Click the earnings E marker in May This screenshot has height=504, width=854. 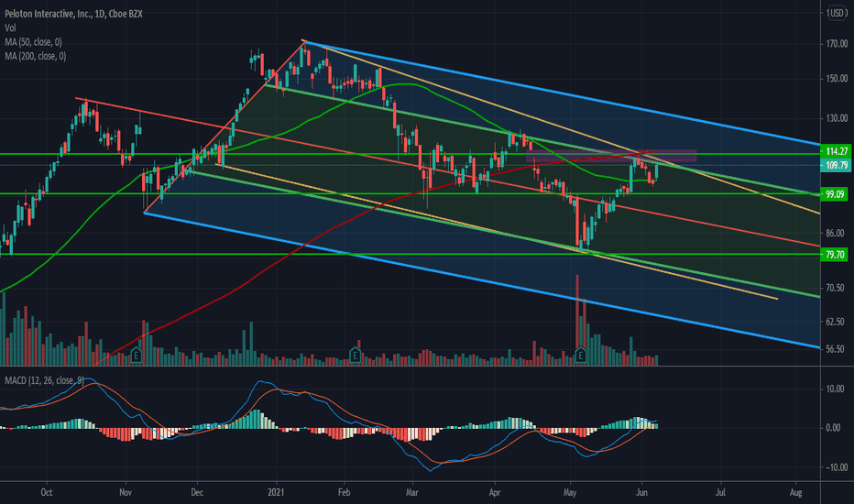tap(580, 356)
